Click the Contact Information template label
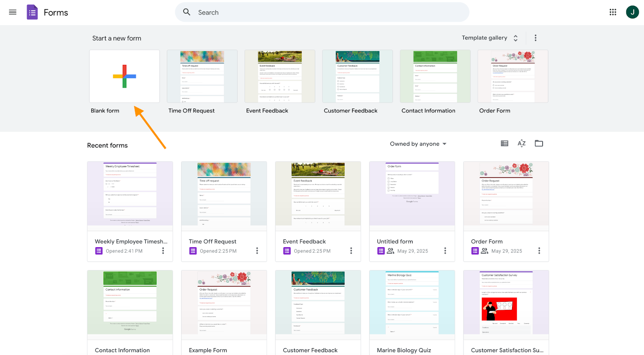Image resolution: width=644 pixels, height=355 pixels. pyautogui.click(x=428, y=111)
